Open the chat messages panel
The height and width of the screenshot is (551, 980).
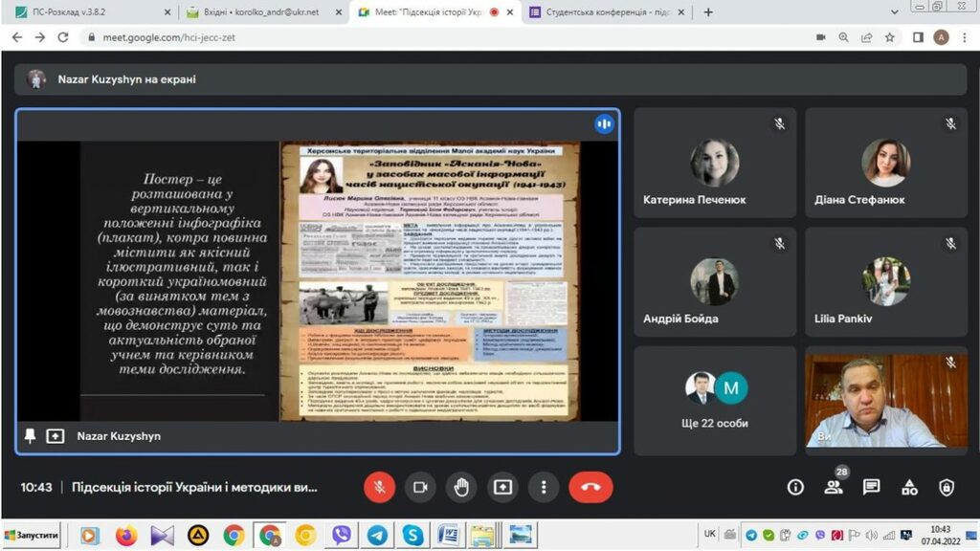pyautogui.click(x=871, y=487)
